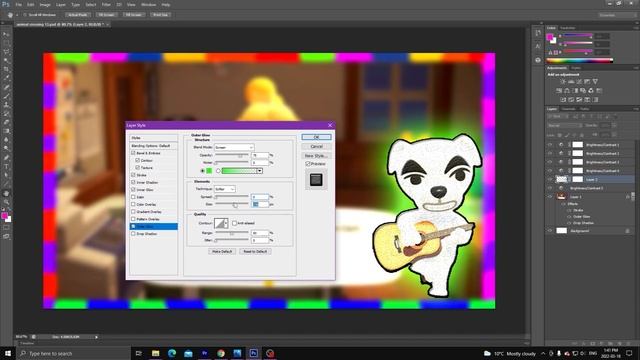Open the Windows Start menu

pyautogui.click(x=8, y=353)
